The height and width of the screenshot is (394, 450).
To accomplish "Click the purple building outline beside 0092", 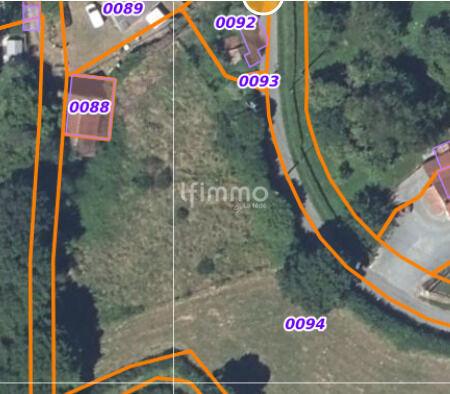I will tap(254, 45).
